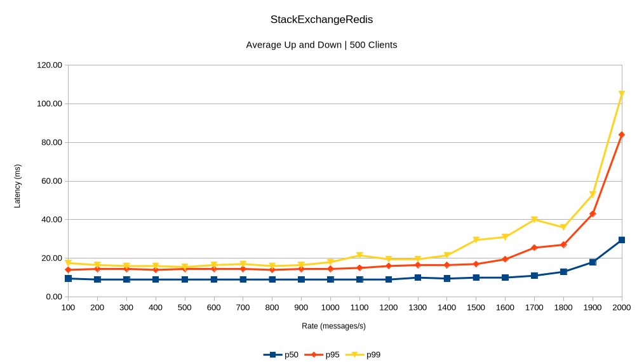
Task: Click the p99 marker at rate 1500
Action: point(476,239)
